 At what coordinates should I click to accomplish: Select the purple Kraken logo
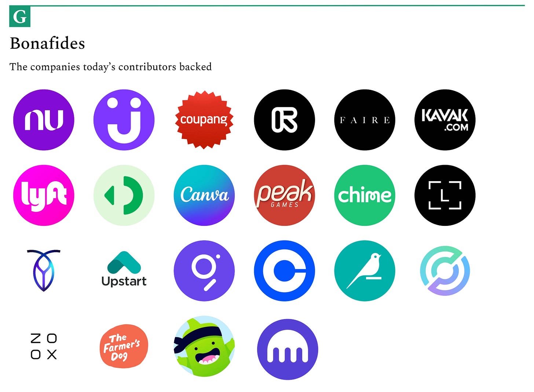pyautogui.click(x=288, y=349)
